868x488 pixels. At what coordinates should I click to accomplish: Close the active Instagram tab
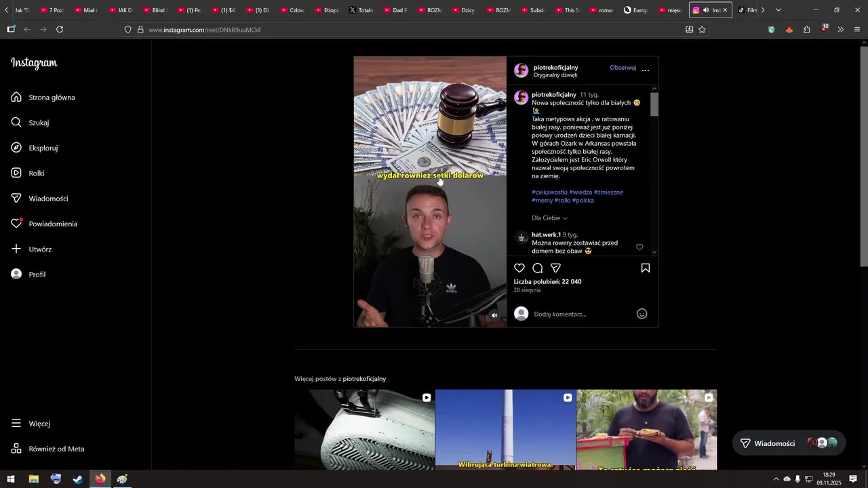click(725, 10)
